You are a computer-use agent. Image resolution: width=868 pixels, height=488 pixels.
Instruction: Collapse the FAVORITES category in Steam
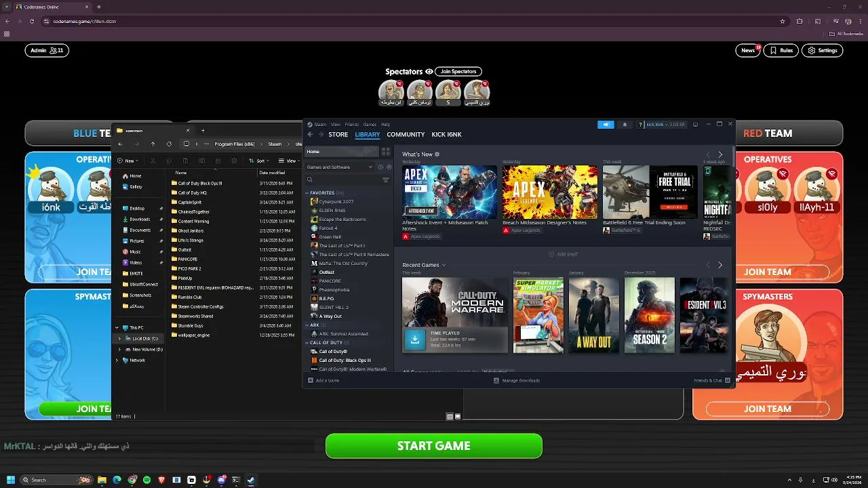307,193
